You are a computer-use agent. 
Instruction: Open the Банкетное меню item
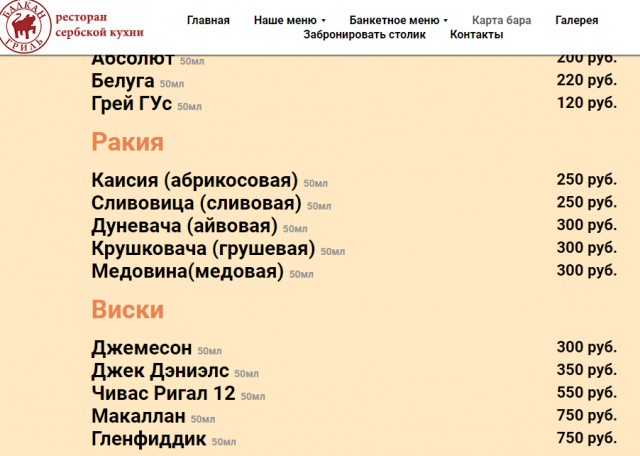394,20
